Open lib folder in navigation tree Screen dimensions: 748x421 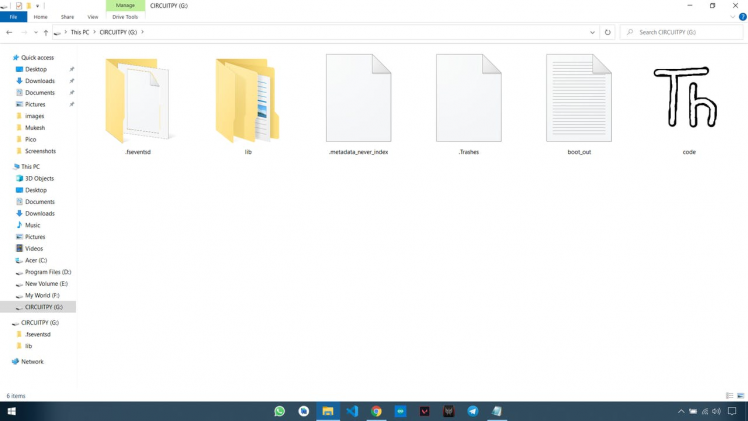pyautogui.click(x=29, y=346)
